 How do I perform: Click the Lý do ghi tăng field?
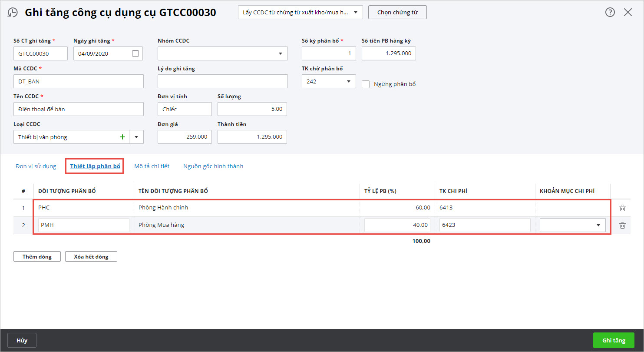222,81
